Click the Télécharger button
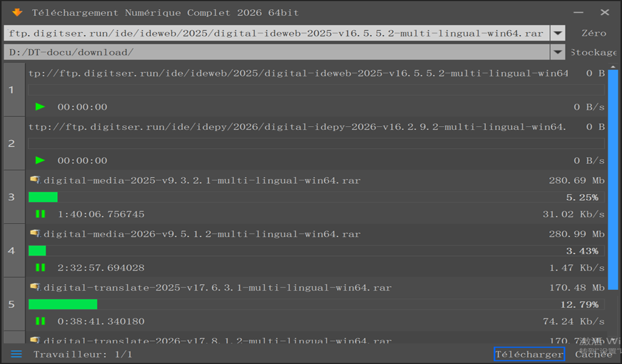The height and width of the screenshot is (364, 622). [x=529, y=354]
